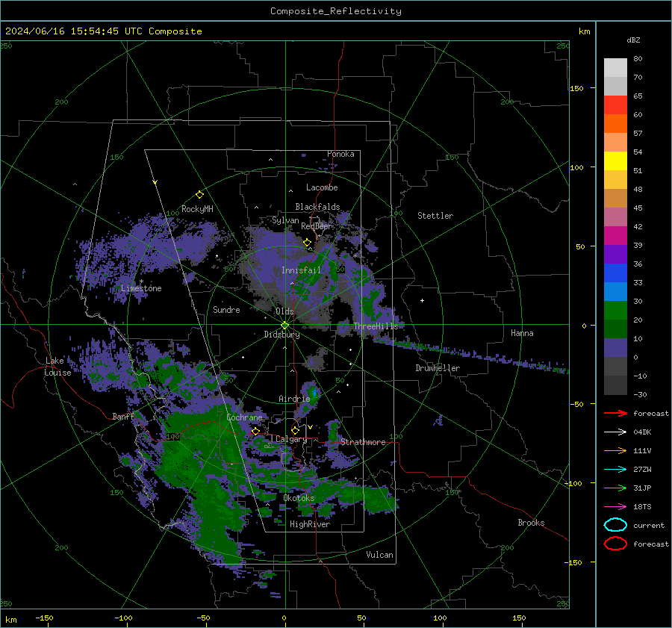672x628 pixels.
Task: Click the blue high-reflectivity cell near Airdrie
Action: coord(314,392)
